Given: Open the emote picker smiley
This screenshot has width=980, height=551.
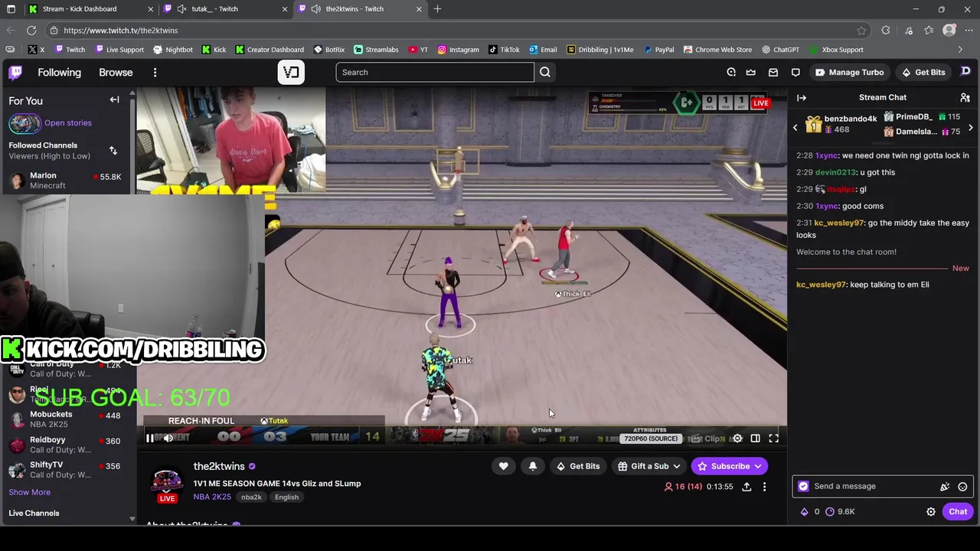Looking at the screenshot, I should pyautogui.click(x=962, y=487).
